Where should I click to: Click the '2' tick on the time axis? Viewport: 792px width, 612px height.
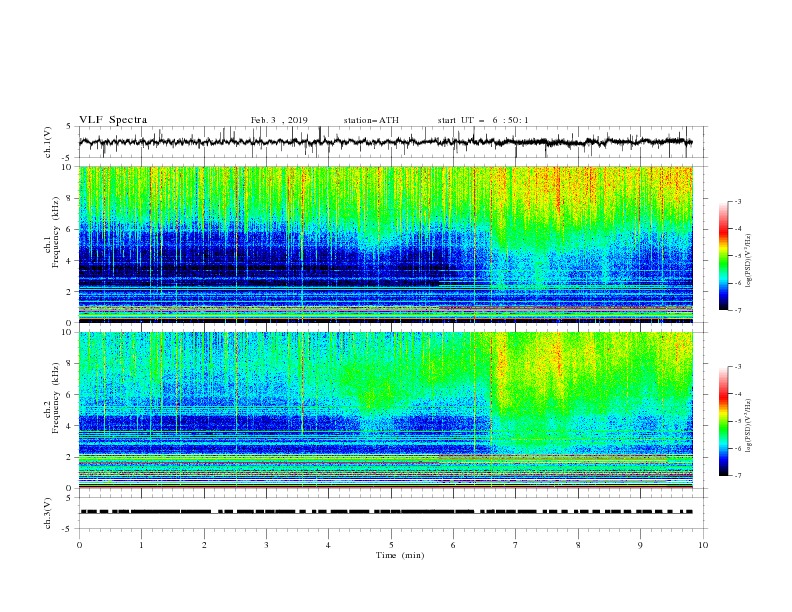point(204,545)
